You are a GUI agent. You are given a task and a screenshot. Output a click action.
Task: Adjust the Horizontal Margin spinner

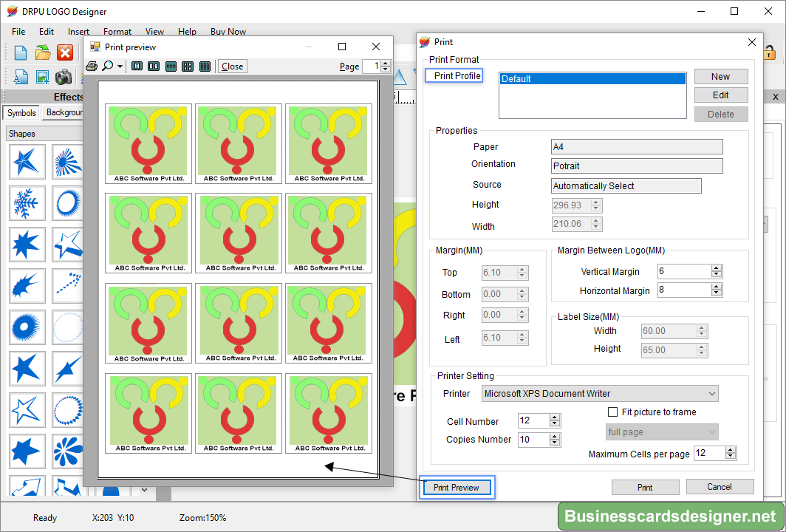tap(717, 290)
